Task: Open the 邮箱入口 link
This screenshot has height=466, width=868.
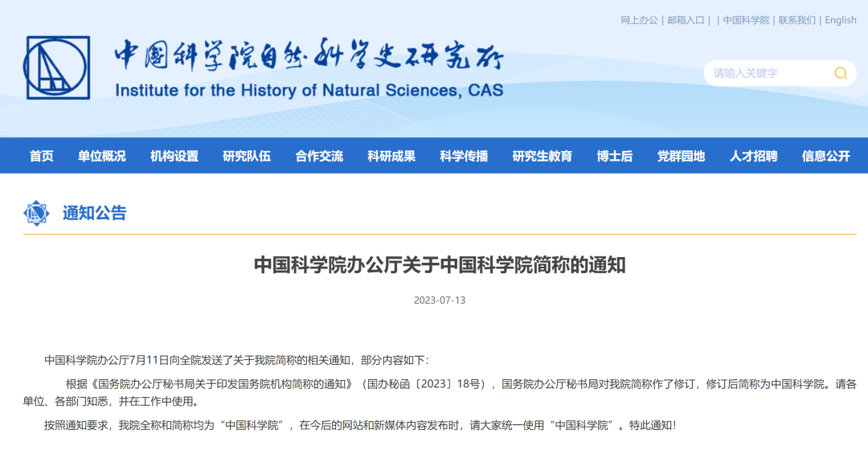Action: coord(686,20)
